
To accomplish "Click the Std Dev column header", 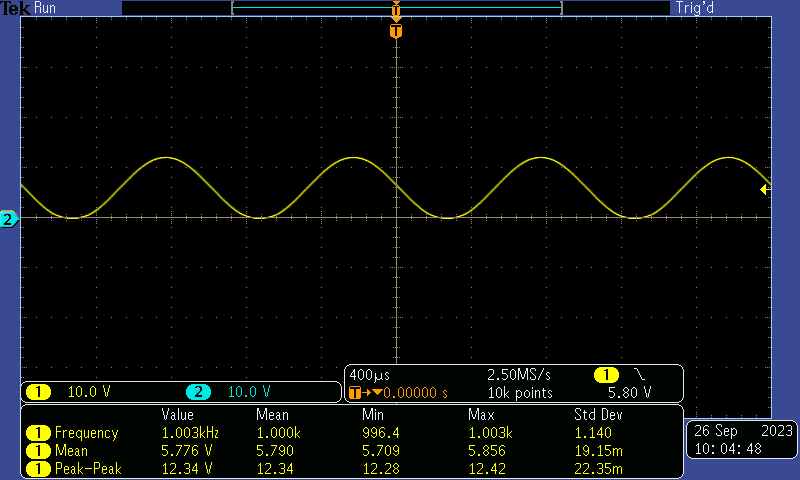I will pyautogui.click(x=598, y=414).
